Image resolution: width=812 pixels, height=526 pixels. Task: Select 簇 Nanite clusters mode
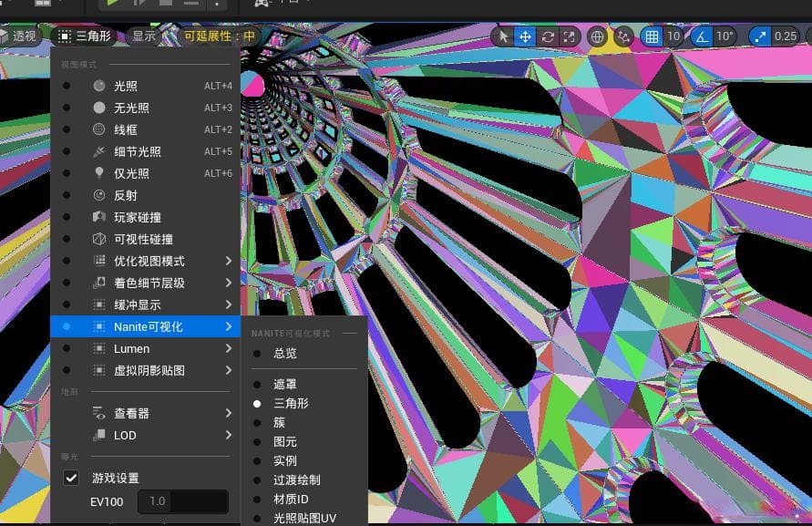[x=304, y=422]
